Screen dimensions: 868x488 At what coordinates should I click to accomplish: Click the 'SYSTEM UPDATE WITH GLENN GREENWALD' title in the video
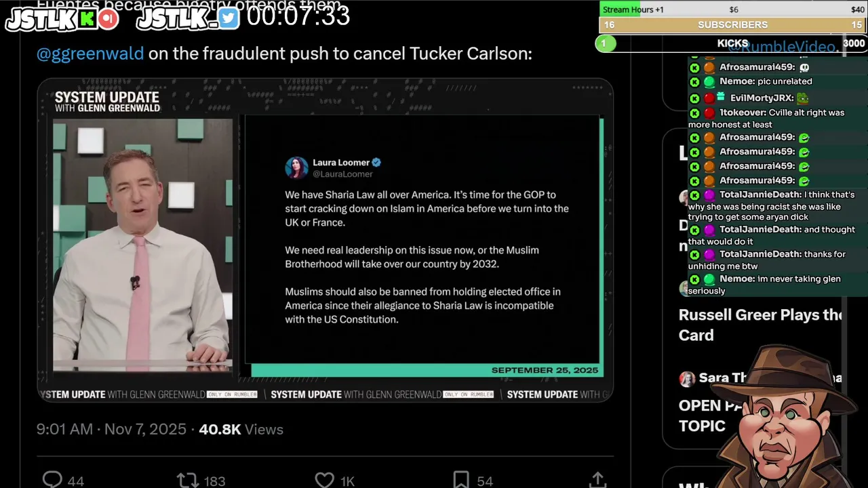pos(107,102)
